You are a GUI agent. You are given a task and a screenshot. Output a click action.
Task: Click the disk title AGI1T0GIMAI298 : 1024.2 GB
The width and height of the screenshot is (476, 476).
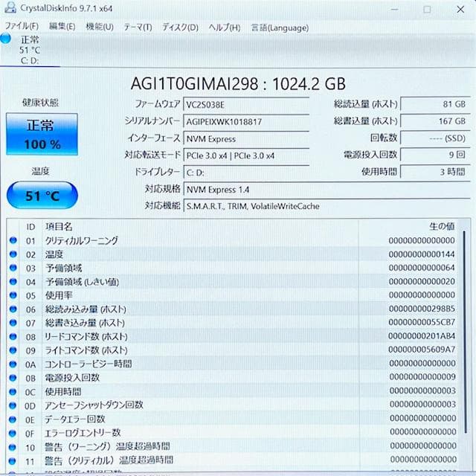pos(238,83)
